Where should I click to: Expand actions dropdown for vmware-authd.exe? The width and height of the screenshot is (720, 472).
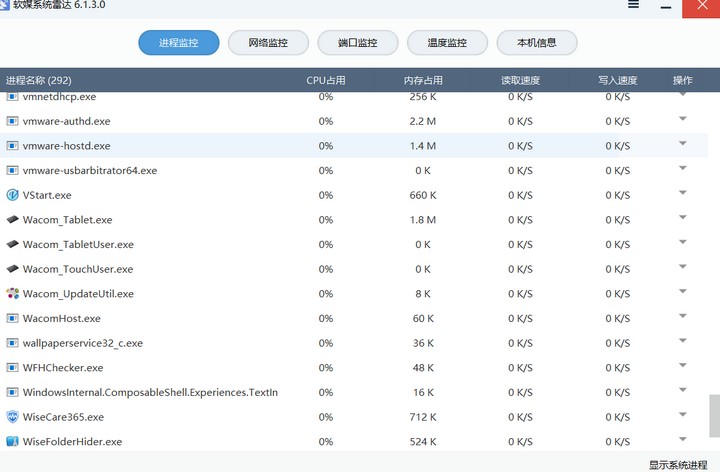(683, 119)
